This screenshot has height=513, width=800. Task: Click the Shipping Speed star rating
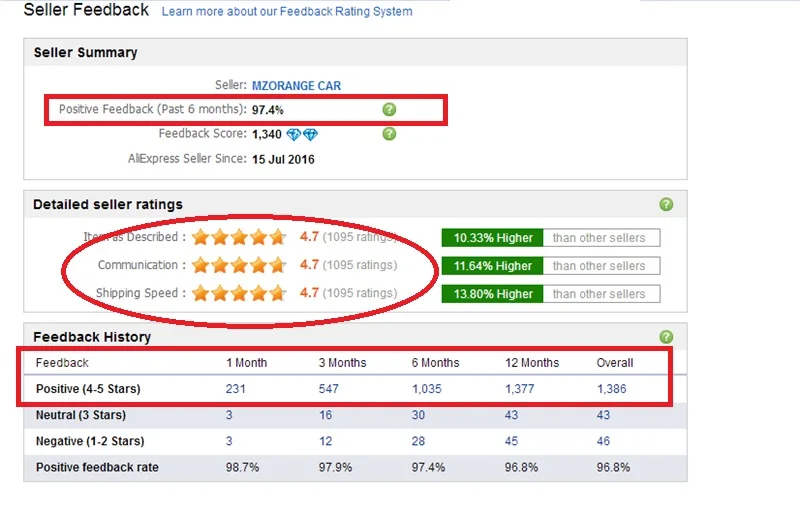click(x=239, y=294)
